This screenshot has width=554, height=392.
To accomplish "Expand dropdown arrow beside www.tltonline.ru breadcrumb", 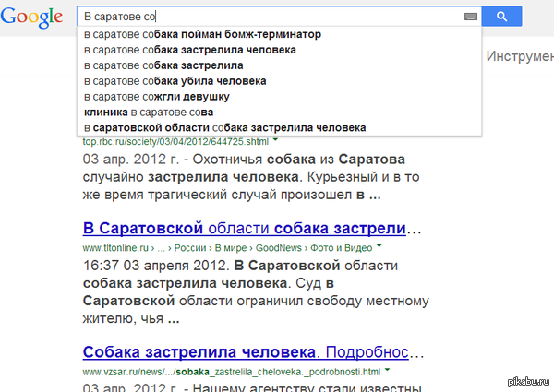I will click(379, 246).
